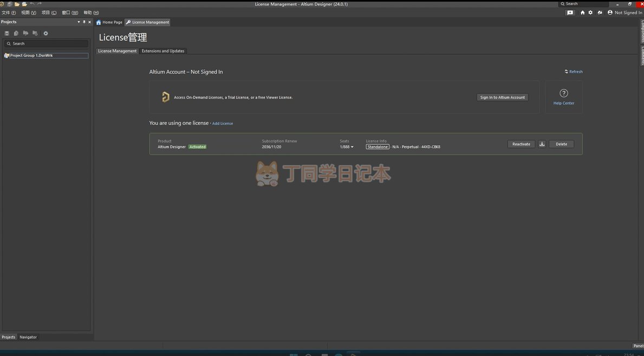Click the undo arrow in title bar
Screen dimensions: 644x356
(32, 4)
